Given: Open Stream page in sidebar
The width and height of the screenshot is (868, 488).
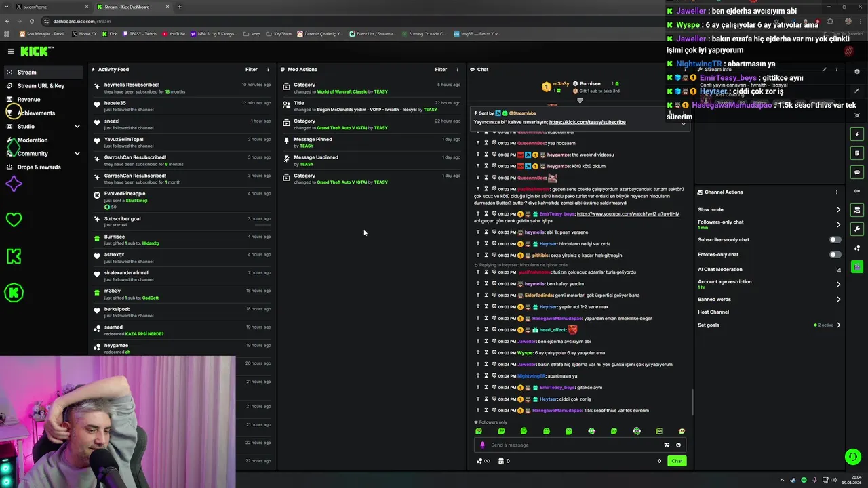Looking at the screenshot, I should pos(42,72).
